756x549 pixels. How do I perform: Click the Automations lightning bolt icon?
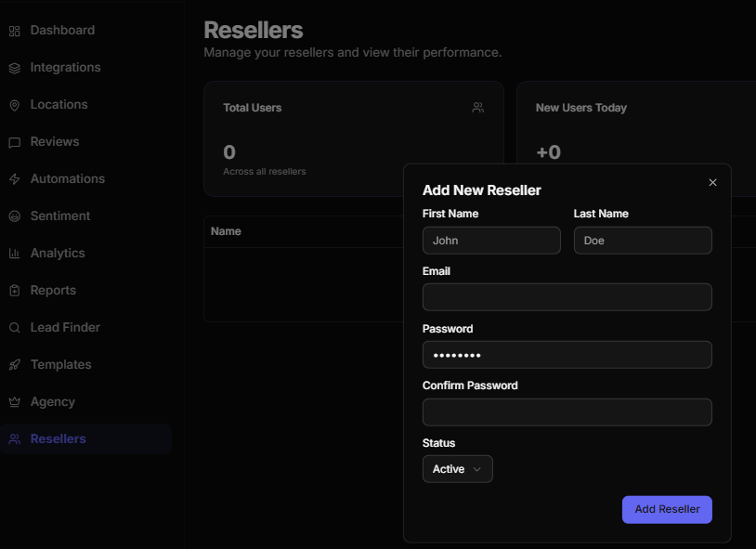pos(14,179)
